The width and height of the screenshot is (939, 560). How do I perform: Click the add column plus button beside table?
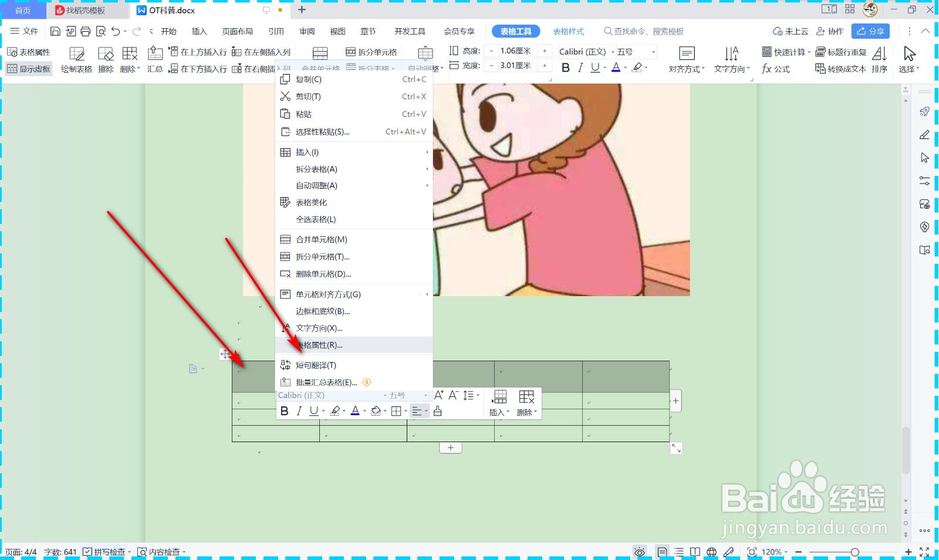point(676,401)
